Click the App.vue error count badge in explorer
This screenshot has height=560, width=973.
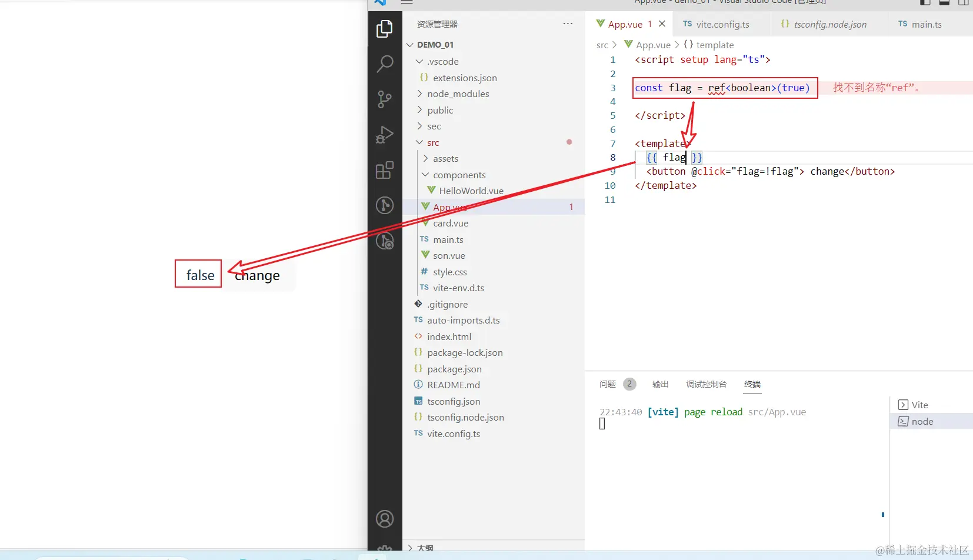[571, 207]
